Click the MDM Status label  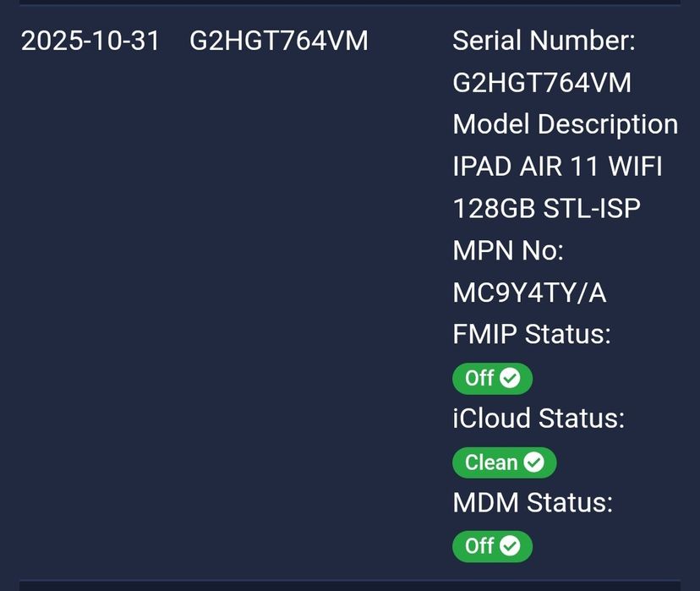click(533, 502)
